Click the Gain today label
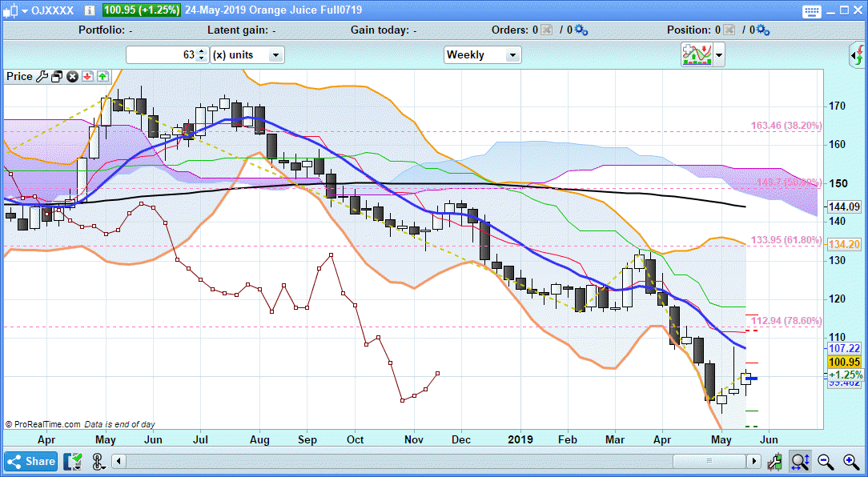868x477 pixels. (x=383, y=30)
